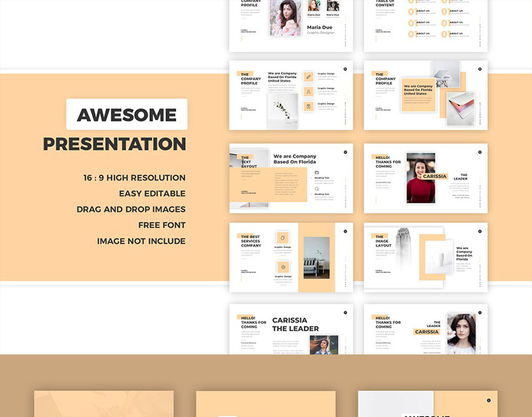The width and height of the screenshot is (532, 417).
Task: Click the corner dot on the laptop photos slide
Action: click(x=479, y=69)
